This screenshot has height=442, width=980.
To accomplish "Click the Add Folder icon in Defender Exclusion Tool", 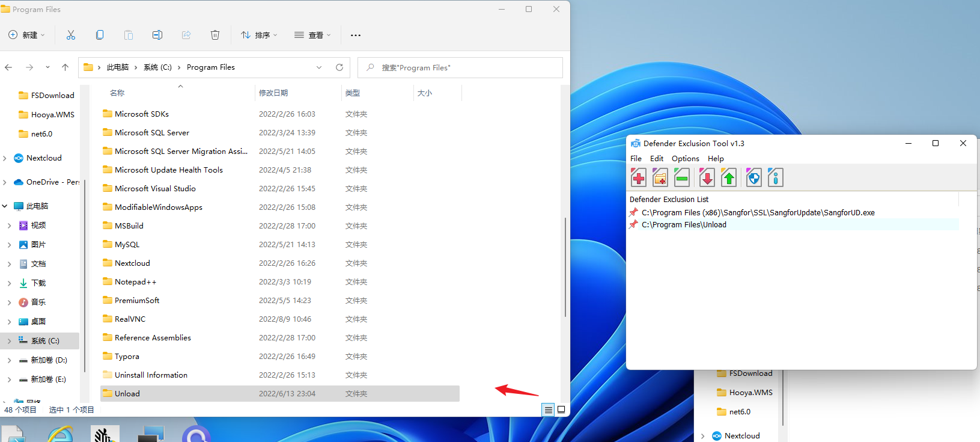I will pyautogui.click(x=660, y=177).
